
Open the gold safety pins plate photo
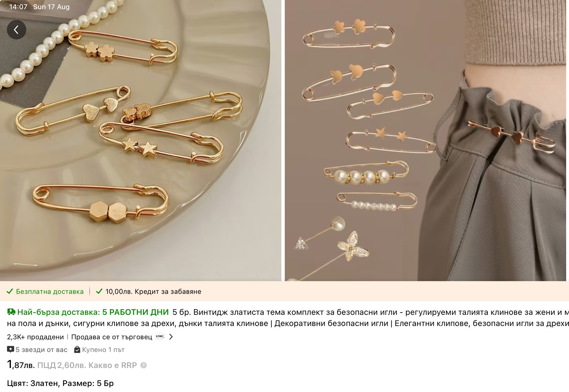tap(141, 141)
